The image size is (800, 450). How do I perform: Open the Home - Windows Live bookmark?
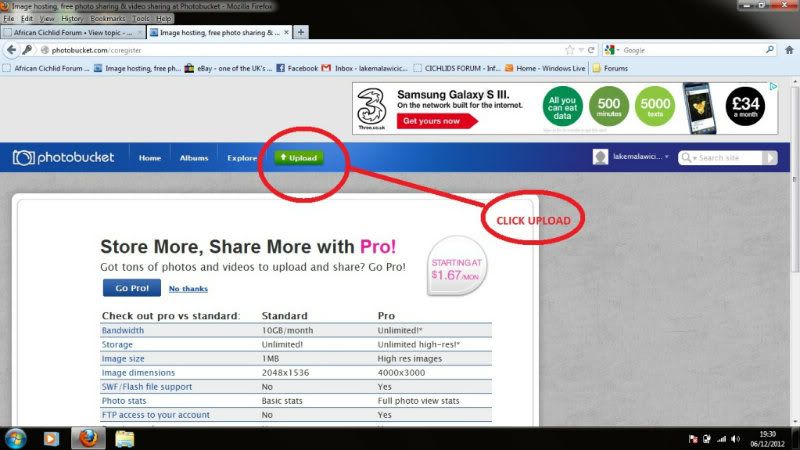click(545, 68)
